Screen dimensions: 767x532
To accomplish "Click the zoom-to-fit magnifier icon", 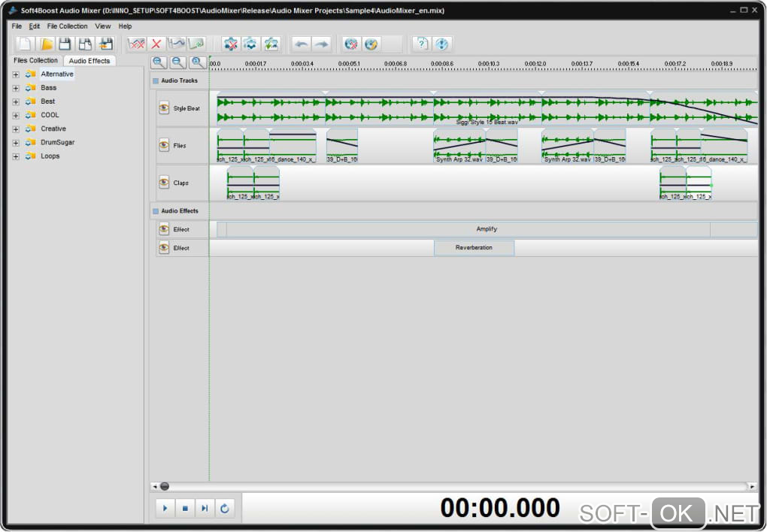I will click(198, 62).
